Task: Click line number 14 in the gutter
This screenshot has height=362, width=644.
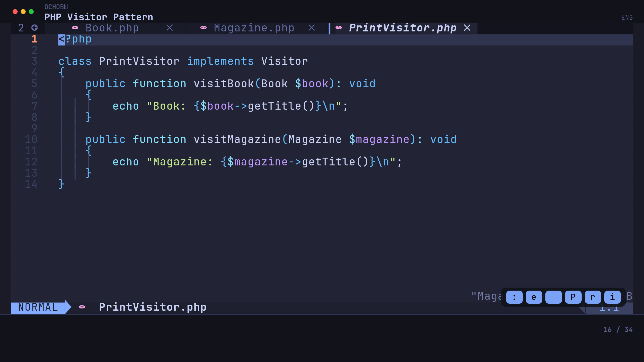Action: 31,184
